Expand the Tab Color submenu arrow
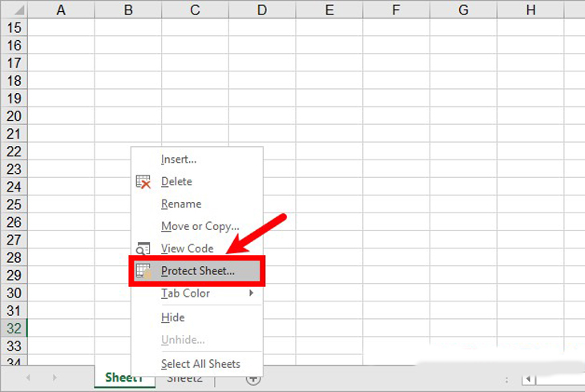This screenshot has height=392, width=585. [252, 293]
